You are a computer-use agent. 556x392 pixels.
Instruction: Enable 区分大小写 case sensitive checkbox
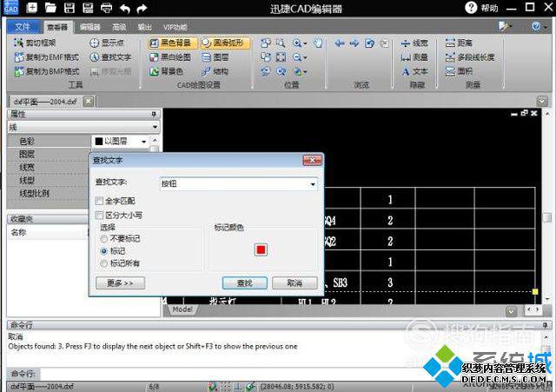pyautogui.click(x=99, y=216)
